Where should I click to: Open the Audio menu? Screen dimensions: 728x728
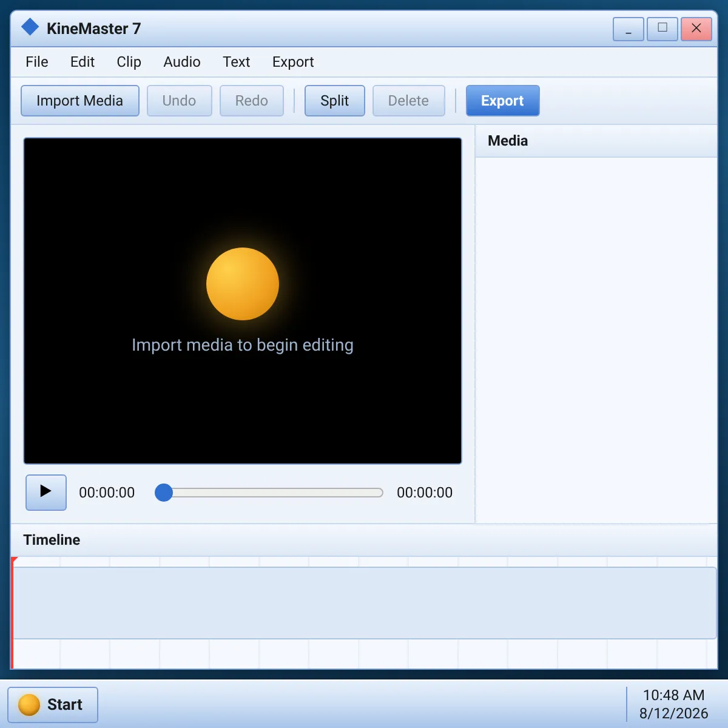pos(182,62)
